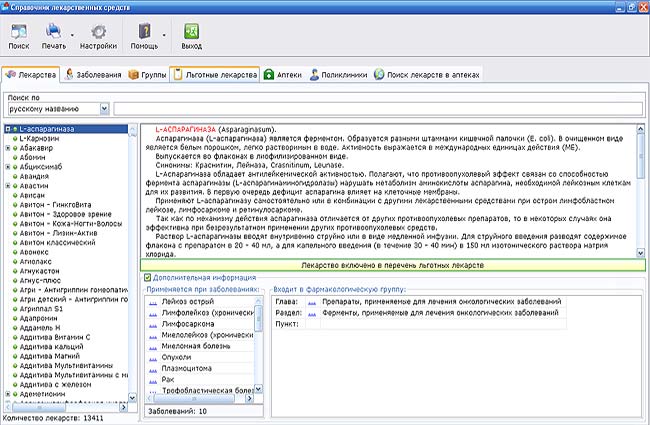Open the Группы tab

point(148,75)
